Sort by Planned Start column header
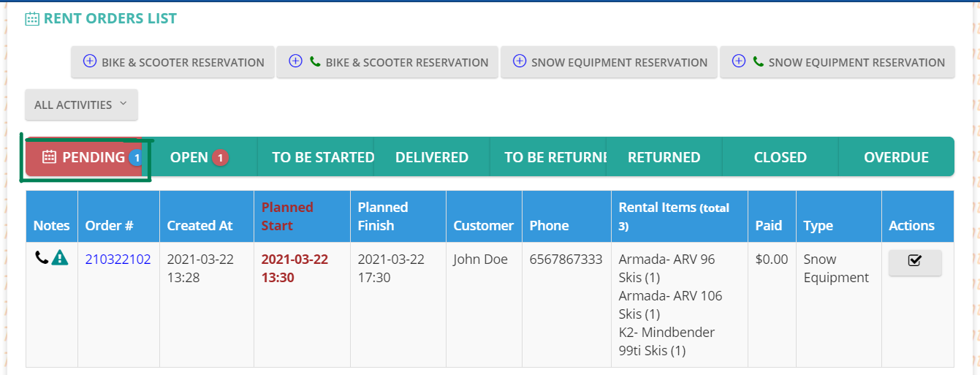 point(287,216)
